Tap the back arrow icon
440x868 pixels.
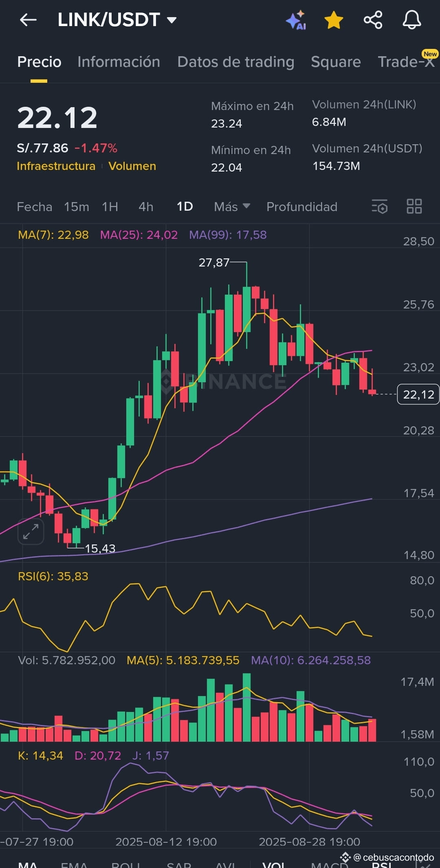tap(28, 20)
